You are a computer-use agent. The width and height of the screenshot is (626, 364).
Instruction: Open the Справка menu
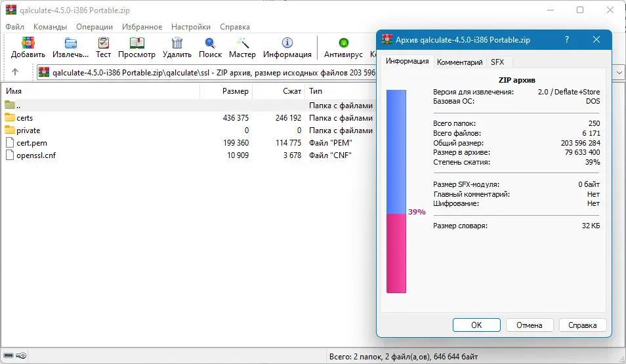click(x=235, y=27)
